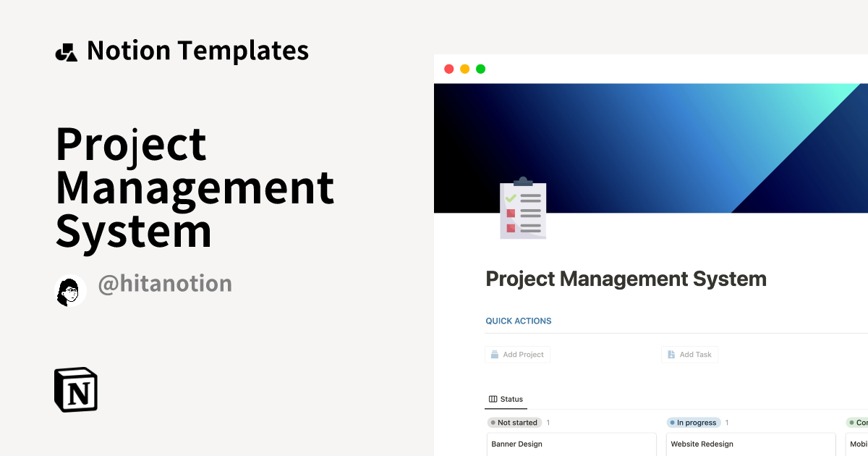Click the clipboard page icon above the title
Screen dimensions: 868x456
tap(522, 209)
